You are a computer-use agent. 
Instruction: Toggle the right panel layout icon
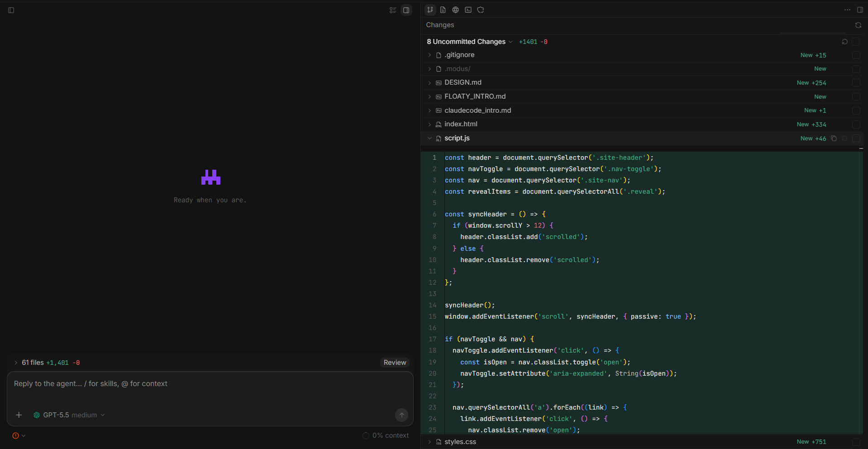[x=860, y=10]
